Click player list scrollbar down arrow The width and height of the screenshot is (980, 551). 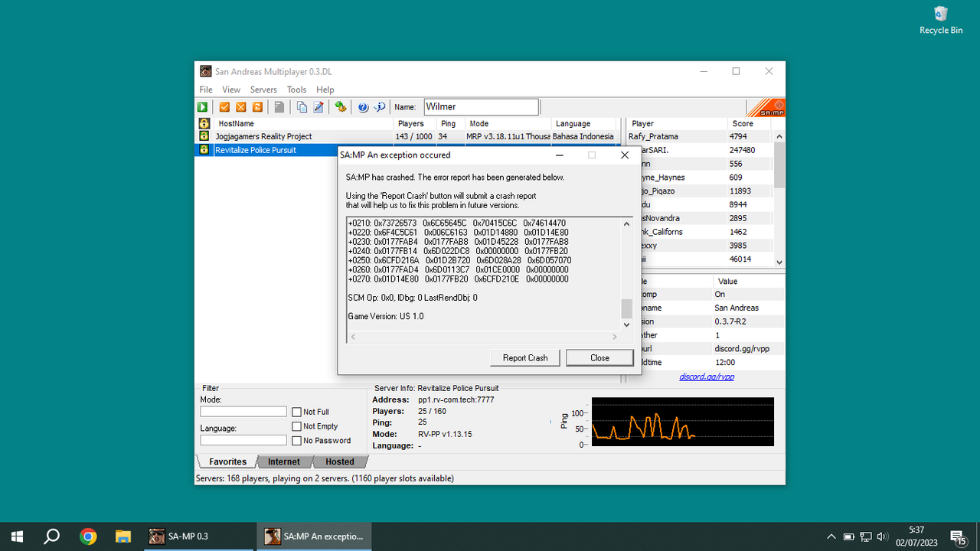pyautogui.click(x=779, y=262)
